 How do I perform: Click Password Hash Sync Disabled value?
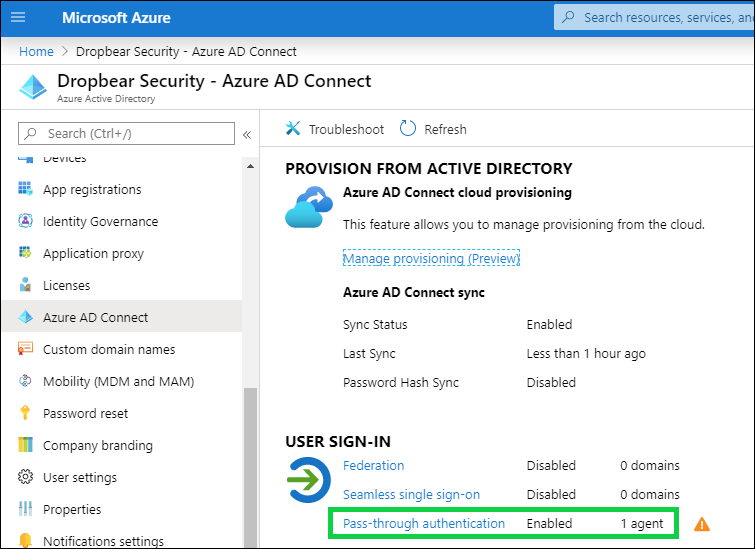point(551,382)
